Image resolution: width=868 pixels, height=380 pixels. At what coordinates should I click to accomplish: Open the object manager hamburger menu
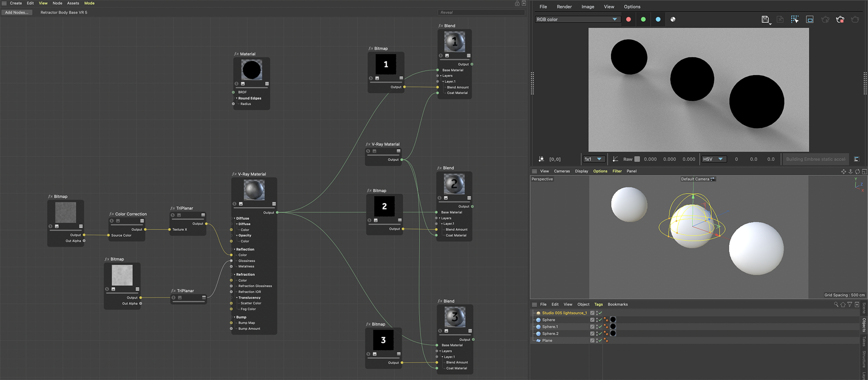point(534,304)
